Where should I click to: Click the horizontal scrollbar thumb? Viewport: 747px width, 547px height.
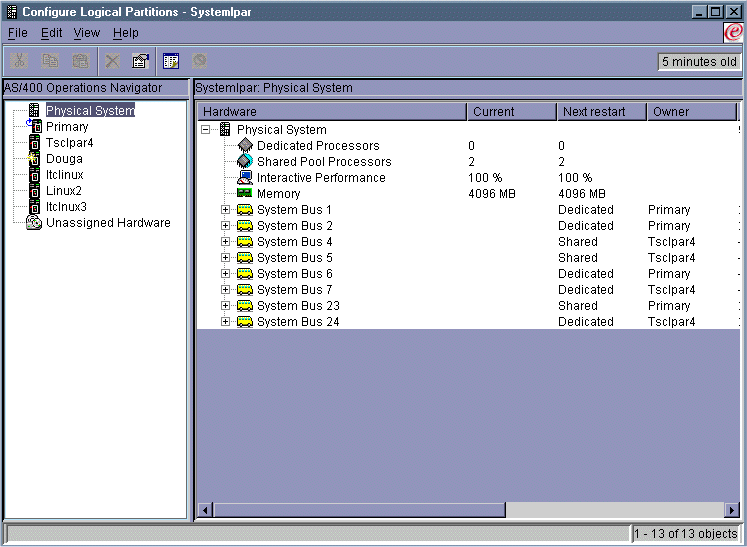(x=359, y=510)
